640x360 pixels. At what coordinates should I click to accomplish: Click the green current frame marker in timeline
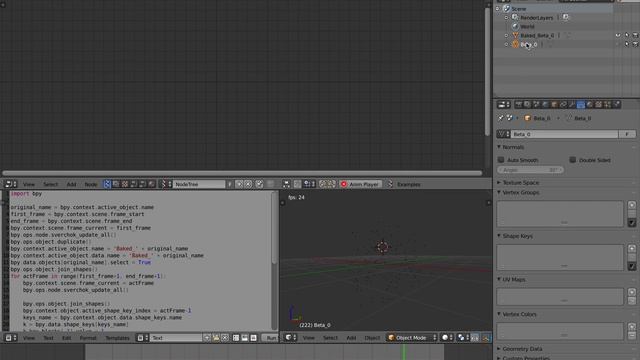point(404,352)
